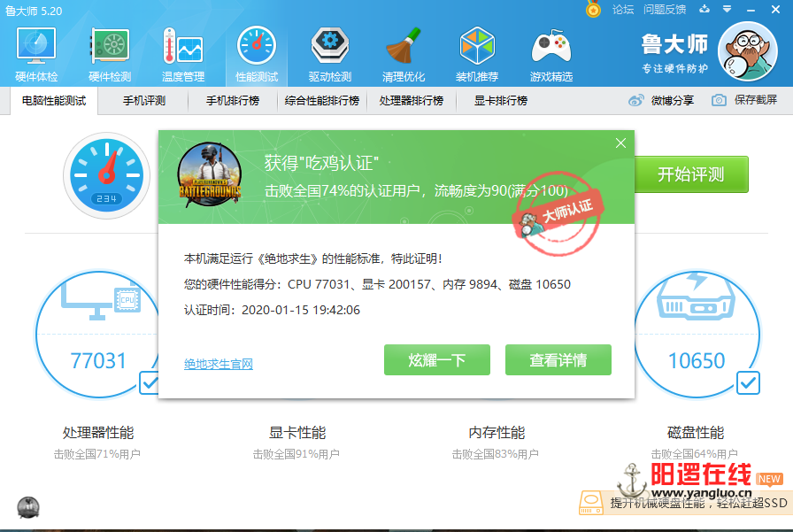Open 装机推荐 build recommendations
The height and width of the screenshot is (532, 793).
pyautogui.click(x=477, y=55)
